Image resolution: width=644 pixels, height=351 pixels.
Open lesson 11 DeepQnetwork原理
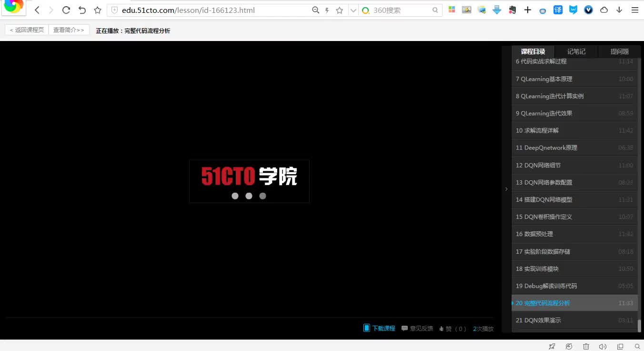[574, 148]
